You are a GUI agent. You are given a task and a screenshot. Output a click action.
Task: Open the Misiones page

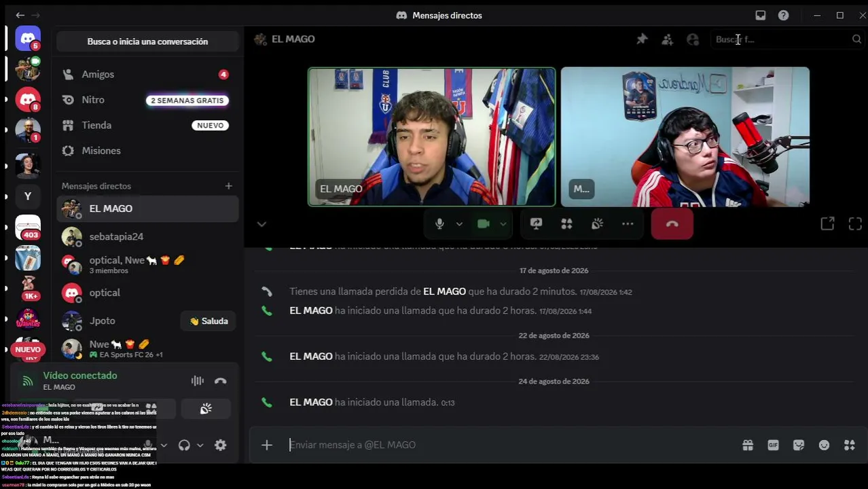pos(147,151)
